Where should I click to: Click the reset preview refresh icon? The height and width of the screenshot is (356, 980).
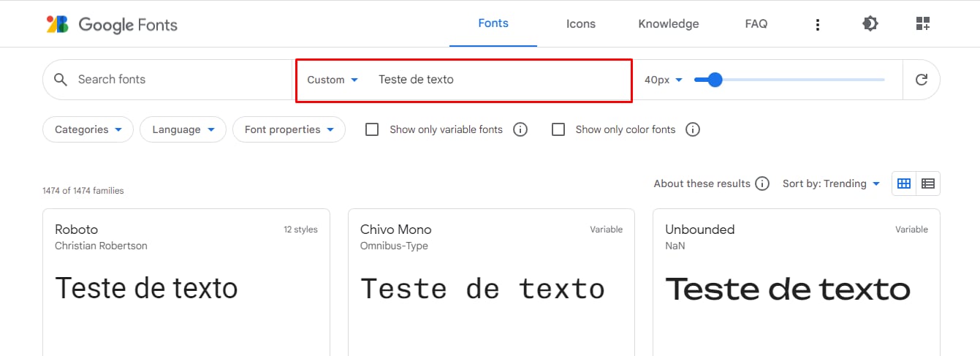(921, 80)
